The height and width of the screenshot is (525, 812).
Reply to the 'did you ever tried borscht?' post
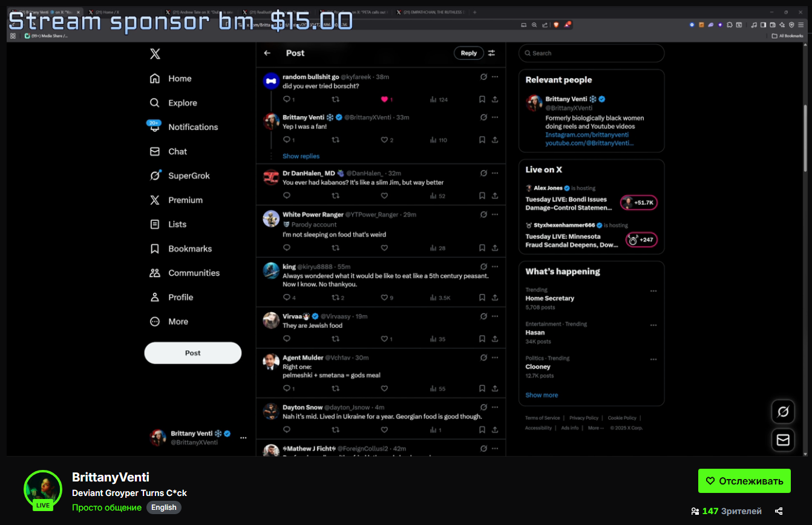click(x=287, y=99)
